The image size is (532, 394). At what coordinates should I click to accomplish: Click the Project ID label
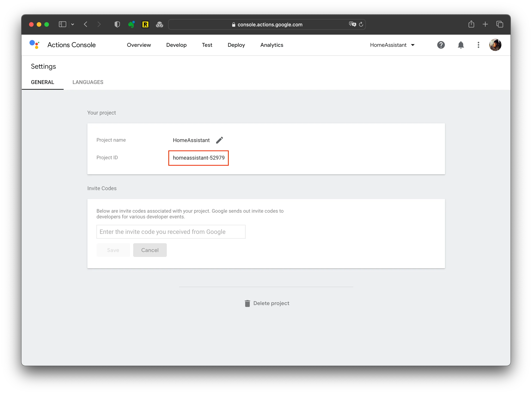[107, 157]
